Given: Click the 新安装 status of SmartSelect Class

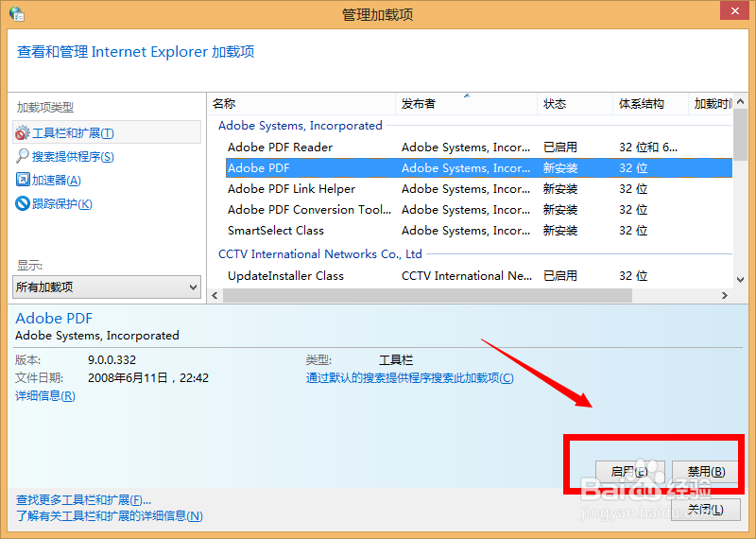Looking at the screenshot, I should point(560,230).
